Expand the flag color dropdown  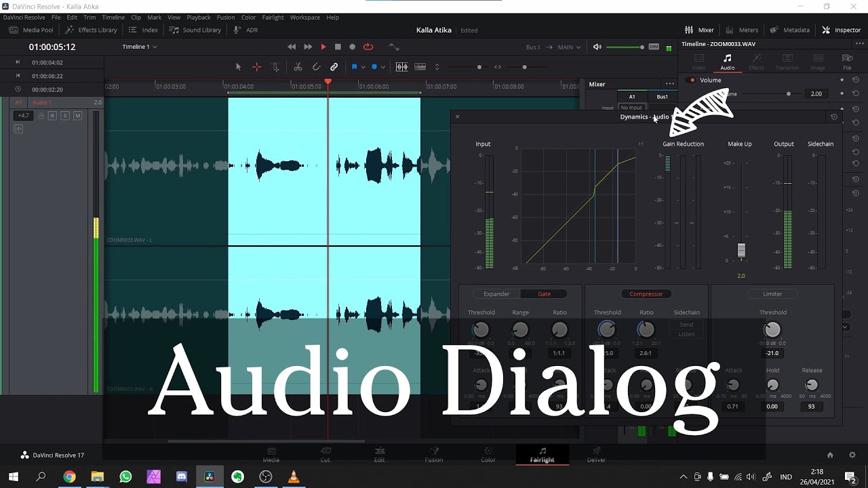(363, 67)
